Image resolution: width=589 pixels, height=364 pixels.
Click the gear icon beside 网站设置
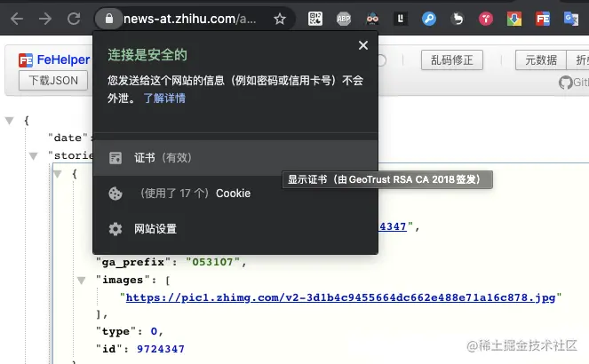click(x=115, y=229)
